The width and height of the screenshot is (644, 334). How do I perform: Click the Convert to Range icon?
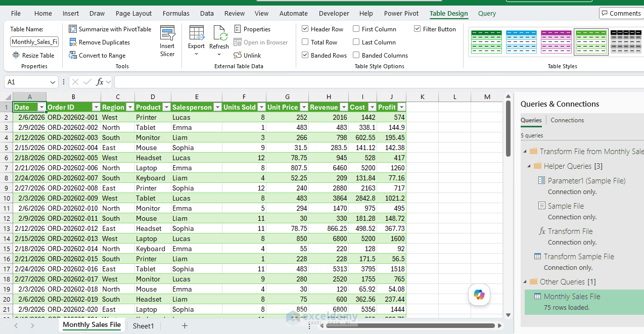(73, 56)
